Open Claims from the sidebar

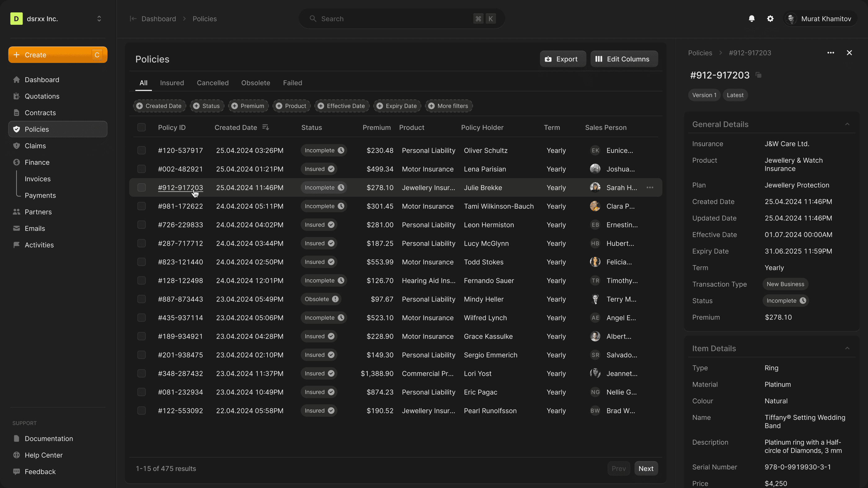tap(35, 146)
